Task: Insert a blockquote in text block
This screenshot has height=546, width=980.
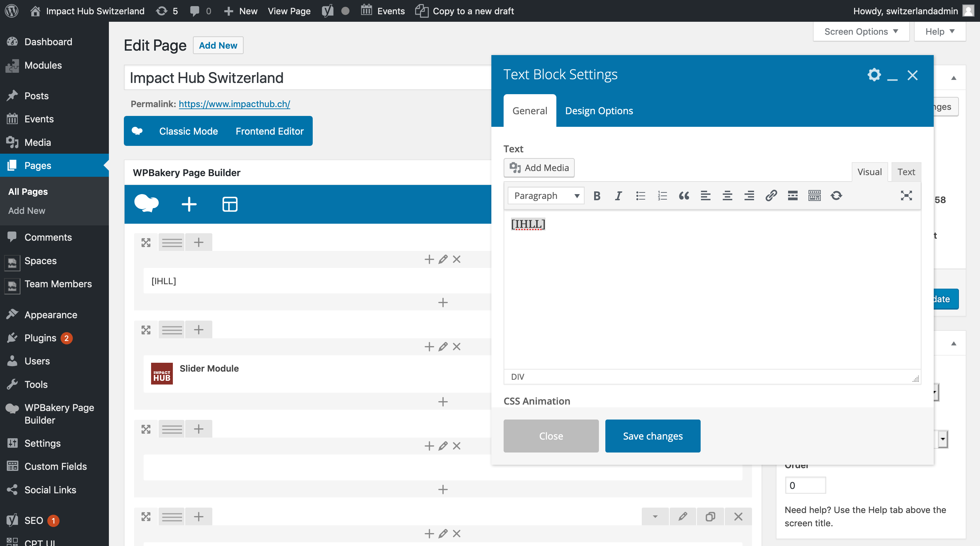Action: [x=684, y=196]
